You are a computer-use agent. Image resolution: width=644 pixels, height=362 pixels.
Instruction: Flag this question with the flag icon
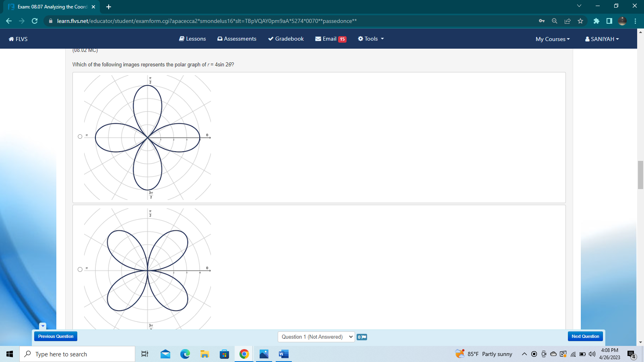362,337
